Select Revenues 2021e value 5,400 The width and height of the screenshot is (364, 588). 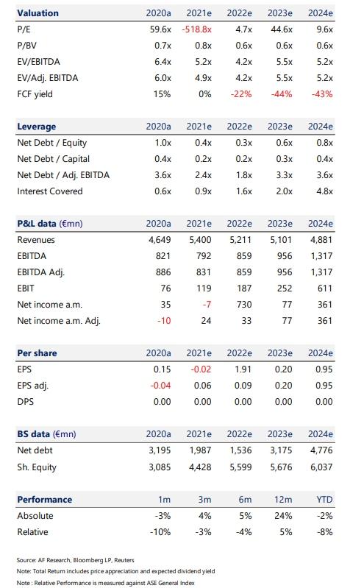200,240
